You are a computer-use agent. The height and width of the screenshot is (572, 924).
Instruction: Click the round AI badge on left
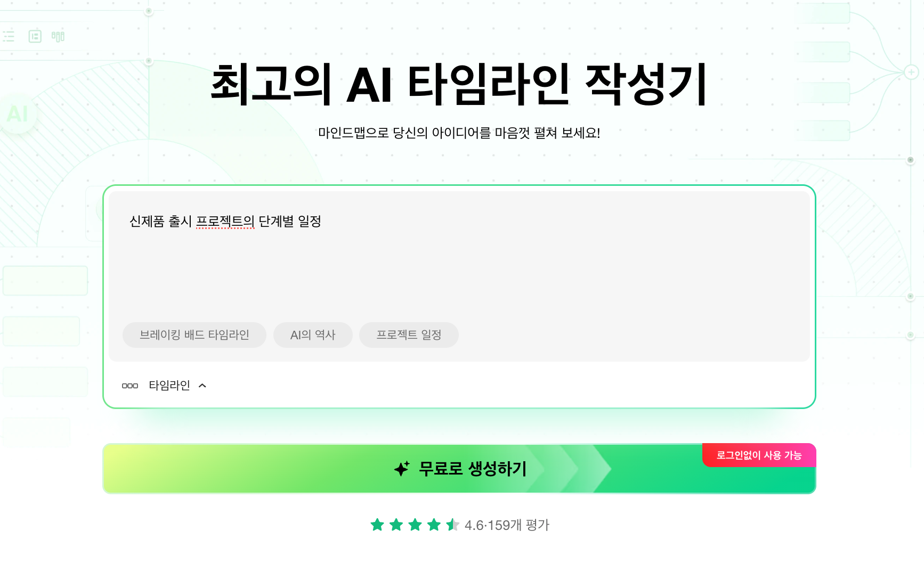tap(18, 113)
